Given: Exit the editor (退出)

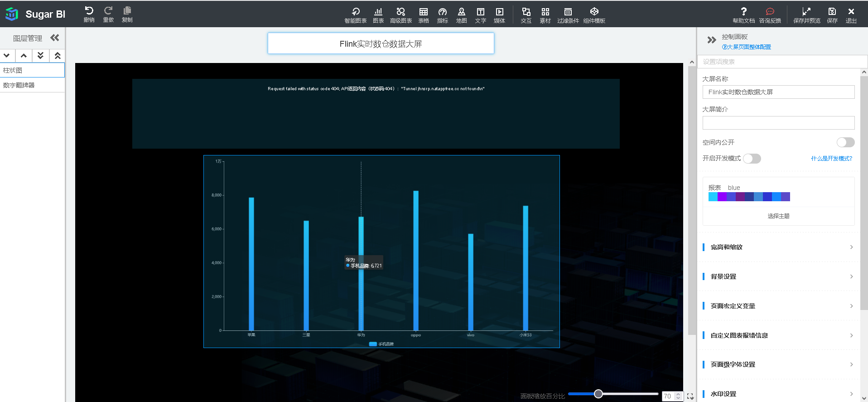Looking at the screenshot, I should [x=851, y=15].
